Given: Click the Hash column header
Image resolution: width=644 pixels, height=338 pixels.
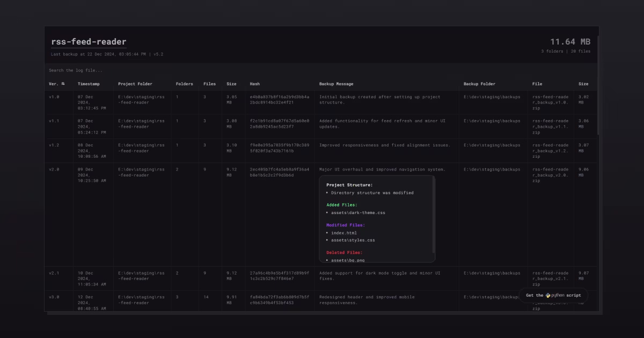Looking at the screenshot, I should (x=254, y=84).
